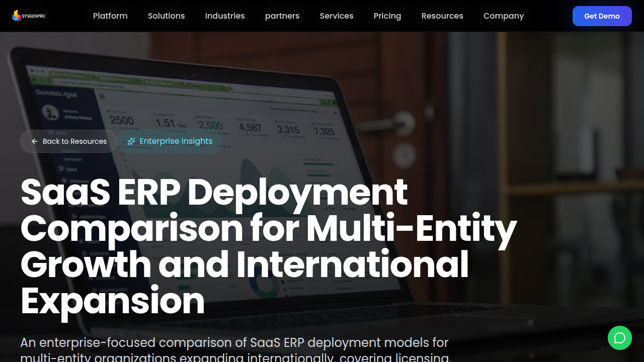Screen dimensions: 644x362
Task: Go to the Pricing page
Action: click(x=387, y=16)
